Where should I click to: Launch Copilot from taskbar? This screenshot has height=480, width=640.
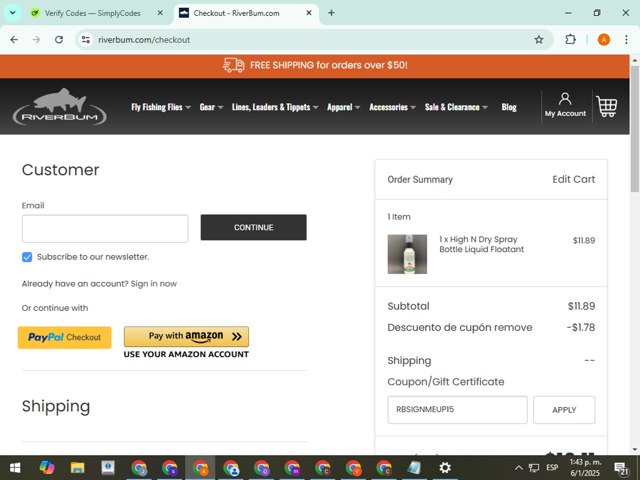coord(47,468)
